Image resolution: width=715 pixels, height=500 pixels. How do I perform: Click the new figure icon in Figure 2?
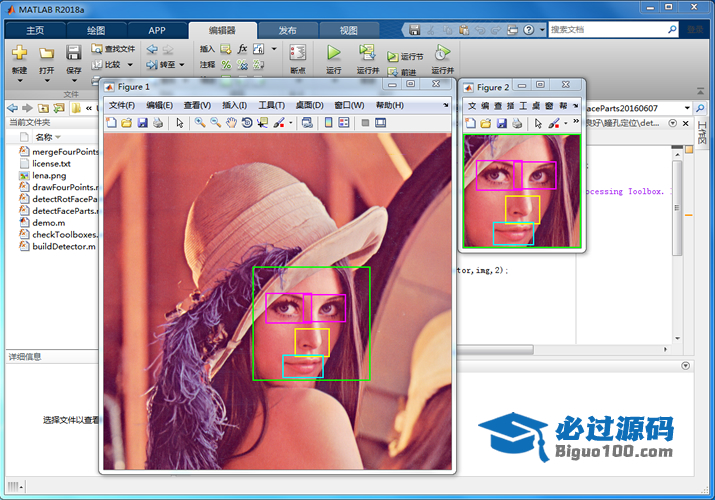[471, 123]
